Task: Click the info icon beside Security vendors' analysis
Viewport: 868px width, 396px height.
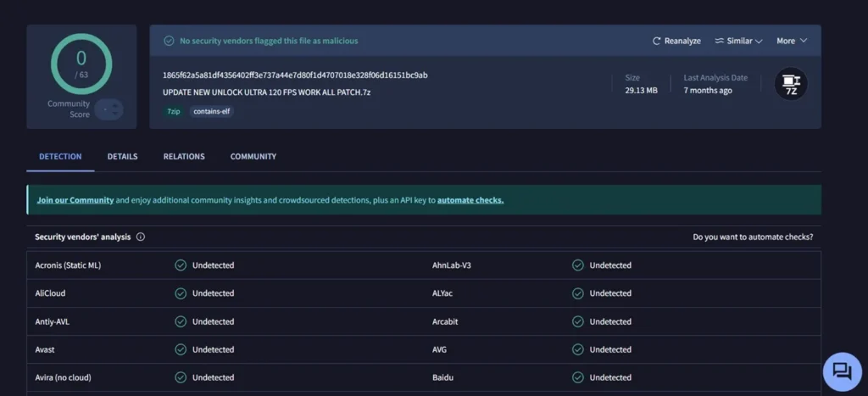Action: (141, 237)
